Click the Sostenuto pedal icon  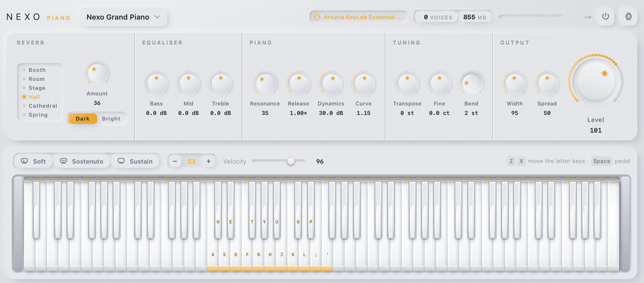point(64,161)
